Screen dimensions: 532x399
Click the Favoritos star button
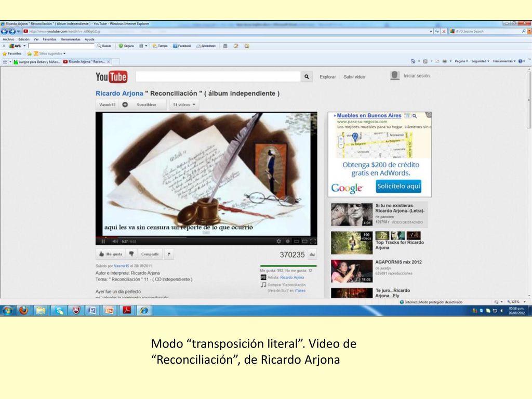(12, 54)
